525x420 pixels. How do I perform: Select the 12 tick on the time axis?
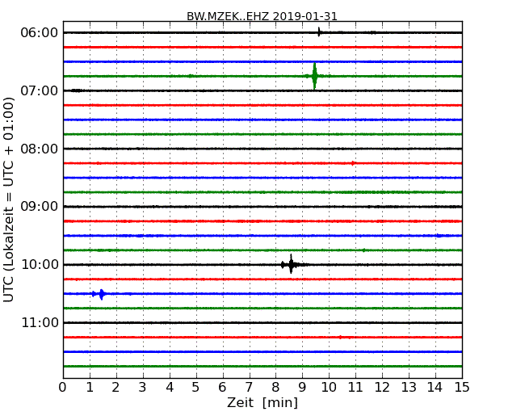(x=381, y=387)
